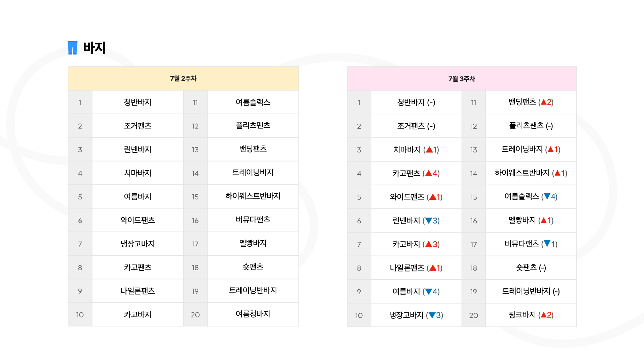
Task: Click 밴딩팬츠 (▲2) cell
Action: 531,102
